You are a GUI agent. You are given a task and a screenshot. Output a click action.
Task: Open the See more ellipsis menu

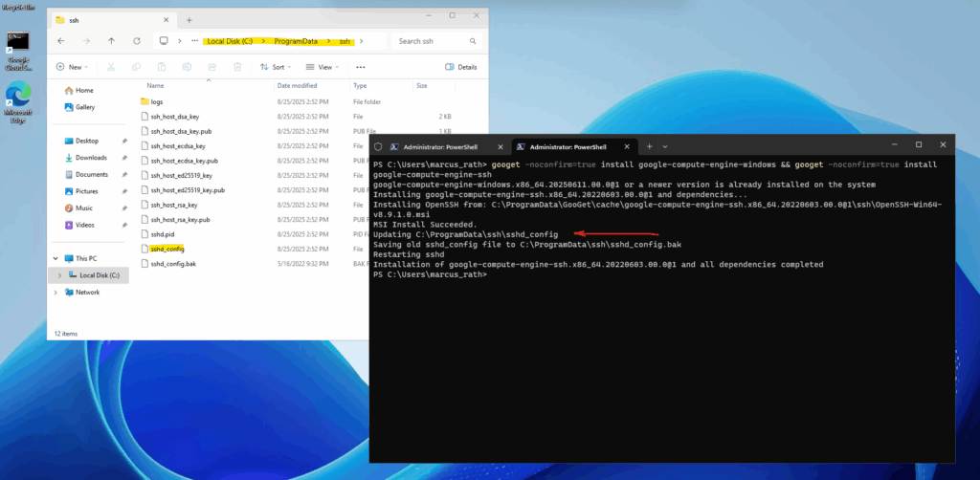(361, 67)
